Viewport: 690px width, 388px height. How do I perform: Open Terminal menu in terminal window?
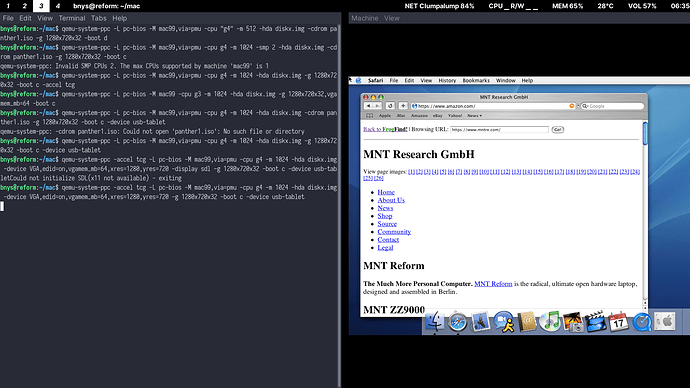pos(72,18)
